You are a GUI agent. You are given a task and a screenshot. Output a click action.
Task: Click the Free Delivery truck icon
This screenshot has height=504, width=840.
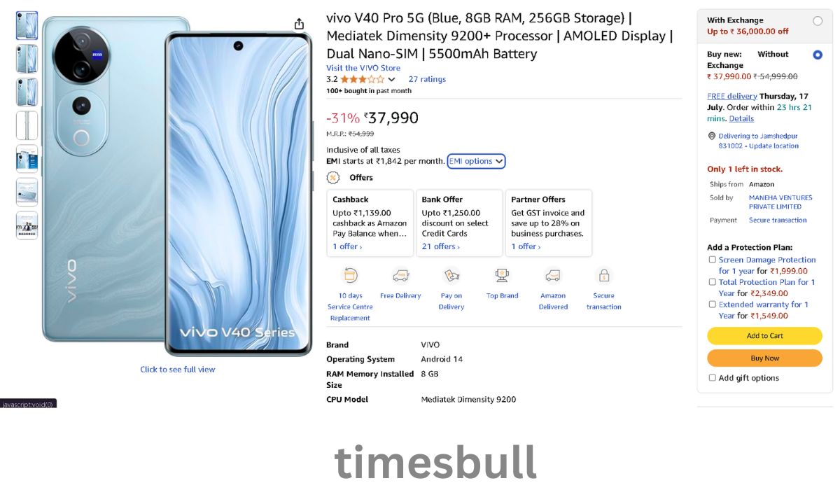400,275
